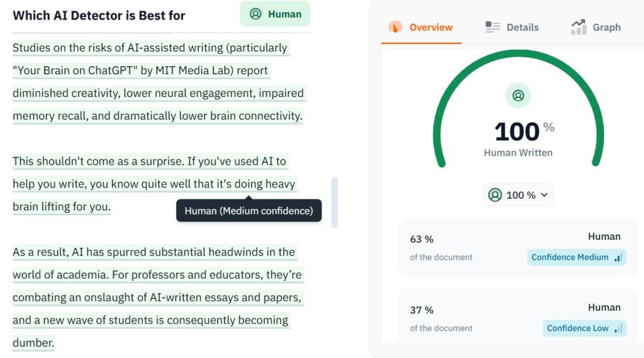The height and width of the screenshot is (358, 644).
Task: Switch to the Details tab
Action: click(522, 27)
